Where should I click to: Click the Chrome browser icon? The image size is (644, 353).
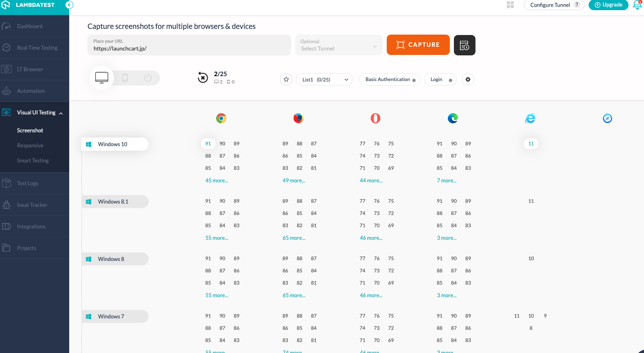point(221,118)
